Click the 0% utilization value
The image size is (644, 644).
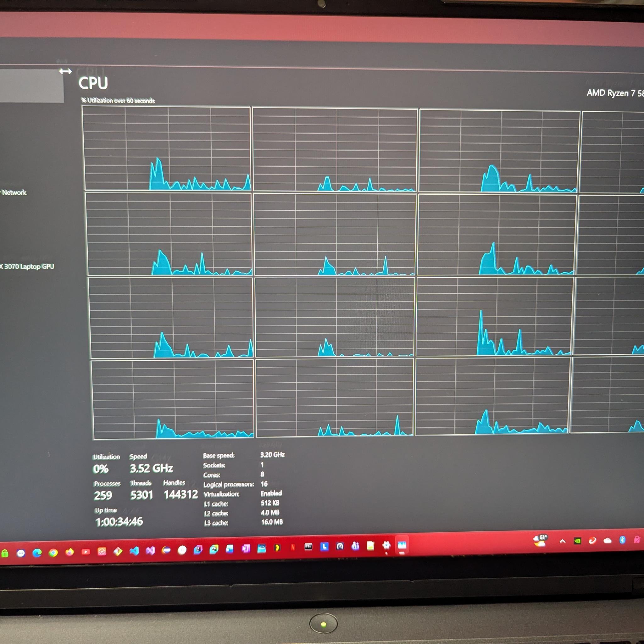point(101,469)
